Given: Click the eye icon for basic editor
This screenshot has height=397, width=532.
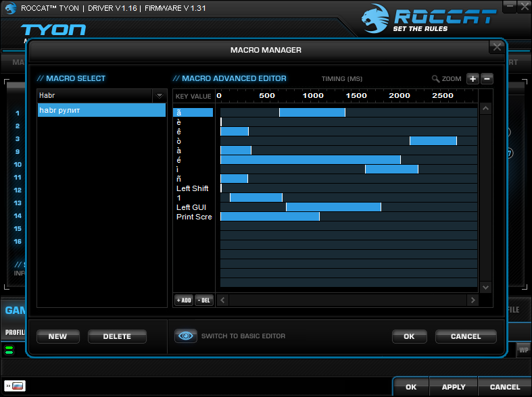Looking at the screenshot, I should [x=186, y=336].
